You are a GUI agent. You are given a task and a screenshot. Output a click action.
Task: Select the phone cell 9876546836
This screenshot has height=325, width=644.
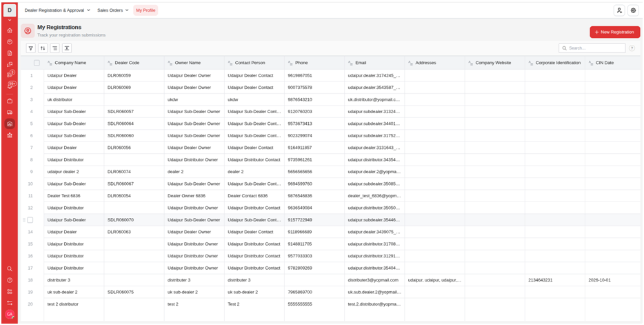(314, 196)
